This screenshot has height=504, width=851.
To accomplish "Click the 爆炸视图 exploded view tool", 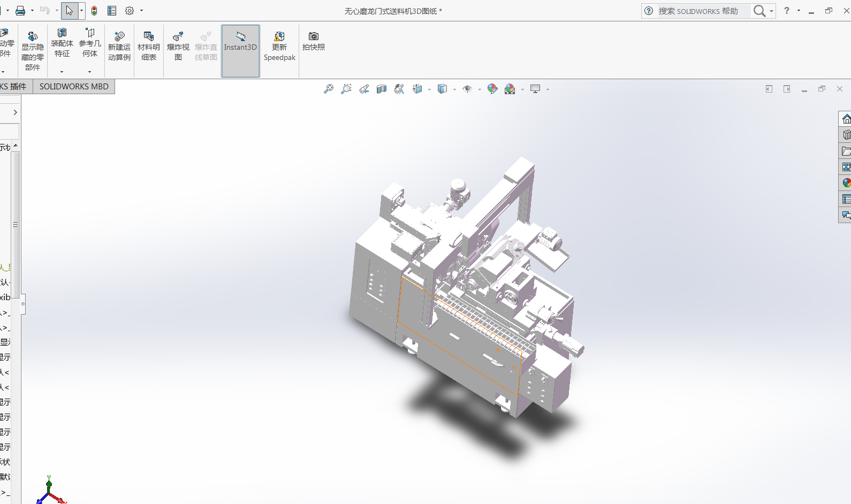I will pyautogui.click(x=178, y=46).
